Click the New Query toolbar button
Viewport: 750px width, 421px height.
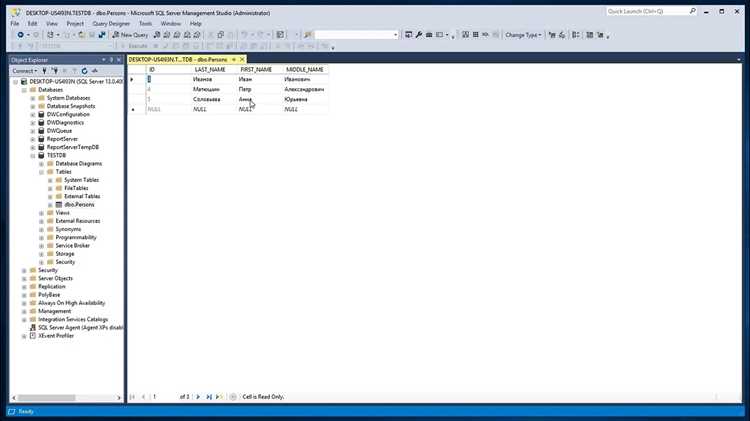click(x=131, y=35)
